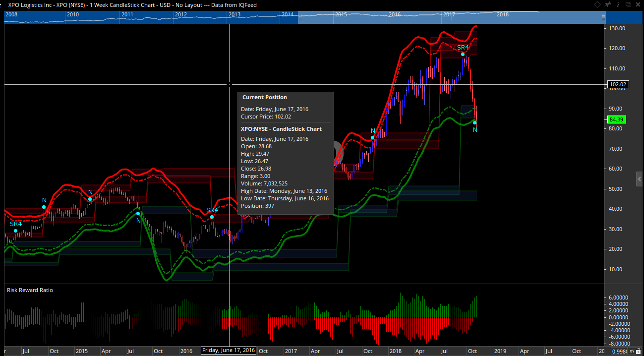Click the N marker near October 2017
This screenshot has width=644, height=356.
(x=373, y=131)
